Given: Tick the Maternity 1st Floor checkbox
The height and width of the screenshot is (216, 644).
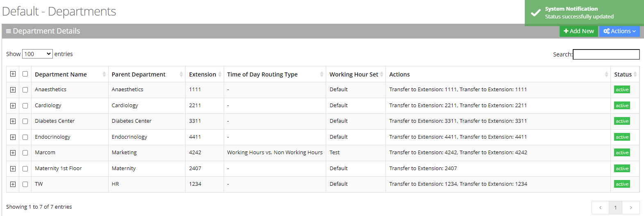Looking at the screenshot, I should [25, 169].
